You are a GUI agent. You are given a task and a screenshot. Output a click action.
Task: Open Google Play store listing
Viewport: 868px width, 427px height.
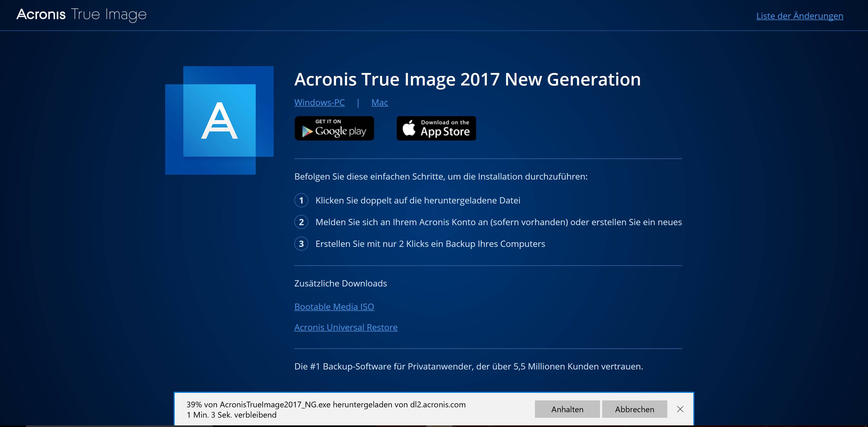[x=334, y=129]
